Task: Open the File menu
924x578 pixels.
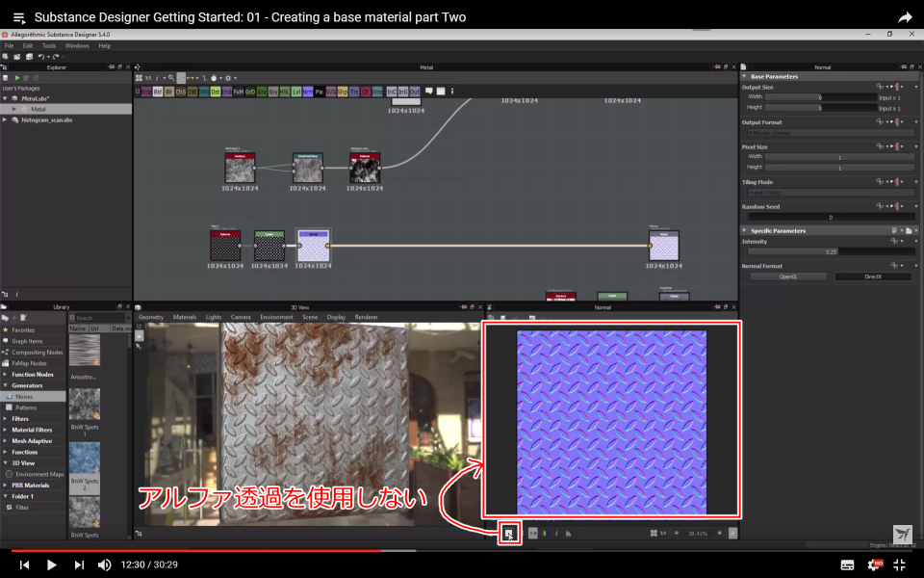Action: pyautogui.click(x=9, y=45)
